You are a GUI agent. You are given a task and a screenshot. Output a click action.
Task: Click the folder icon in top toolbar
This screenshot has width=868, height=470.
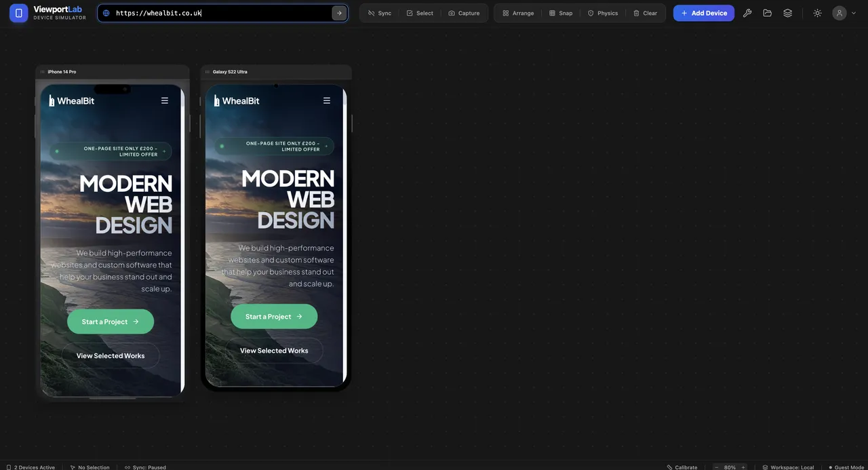[x=768, y=13]
